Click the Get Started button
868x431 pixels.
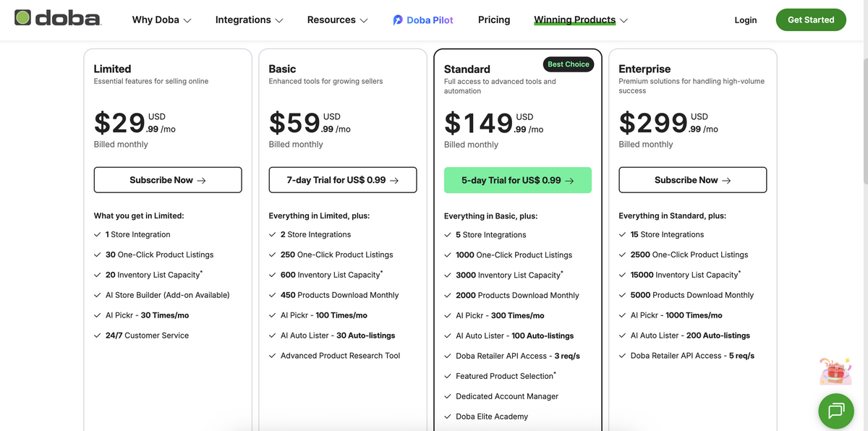[x=811, y=20]
